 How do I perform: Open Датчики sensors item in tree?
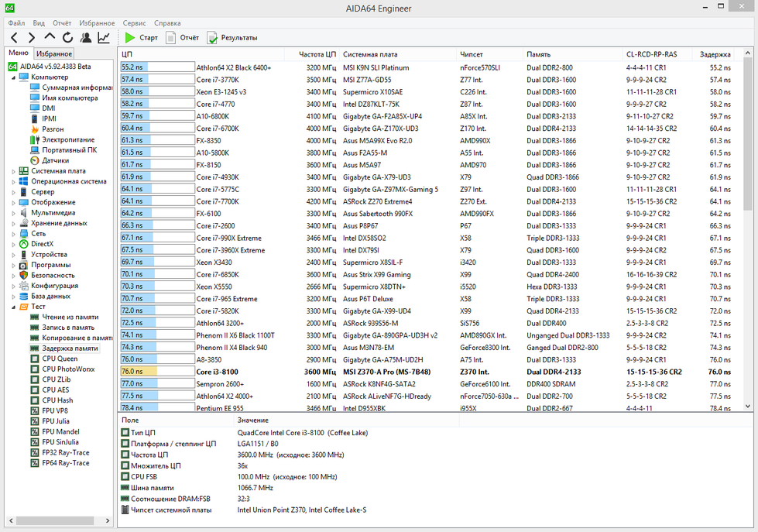(56, 160)
